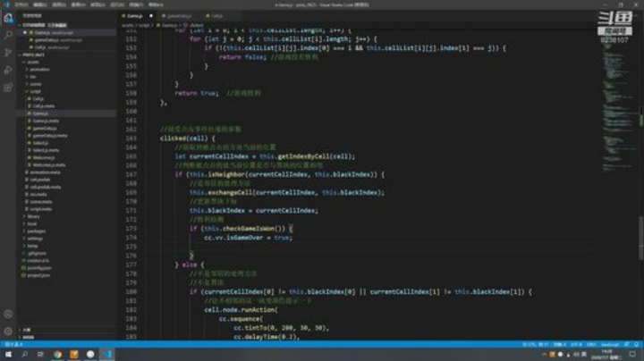Click the unsaved dot on Game.js tab
644x361 pixels.
point(151,16)
